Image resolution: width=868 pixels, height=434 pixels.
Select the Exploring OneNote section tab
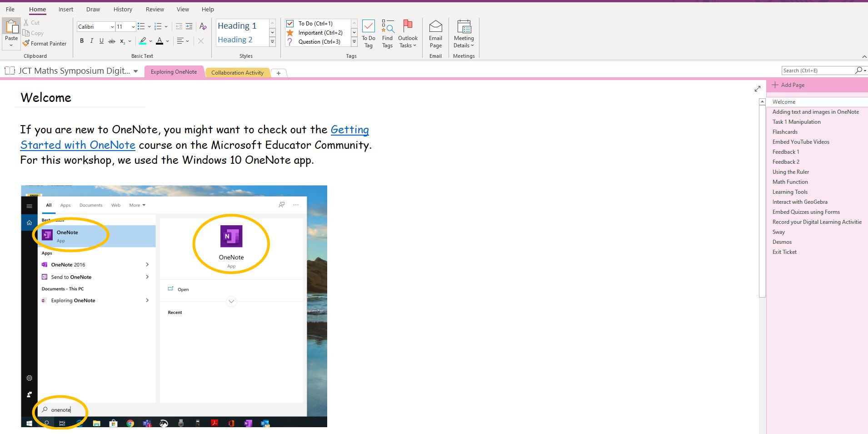pyautogui.click(x=174, y=71)
